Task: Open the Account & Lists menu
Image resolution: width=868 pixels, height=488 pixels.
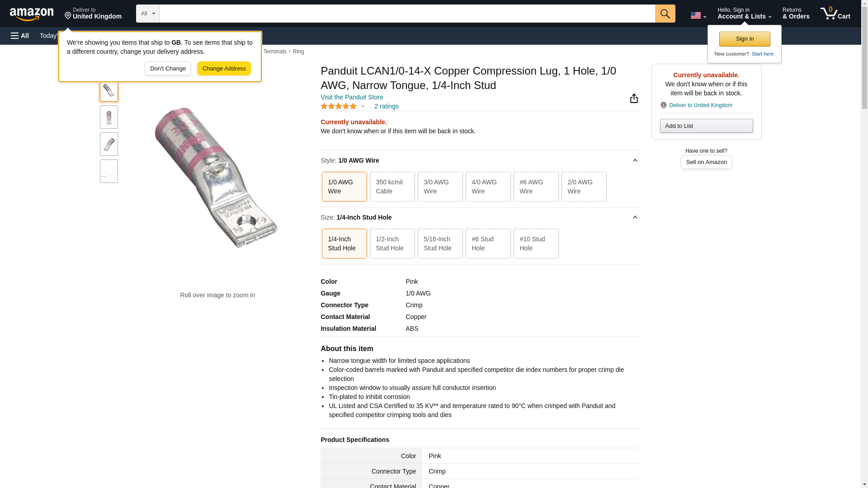Action: coord(744,14)
